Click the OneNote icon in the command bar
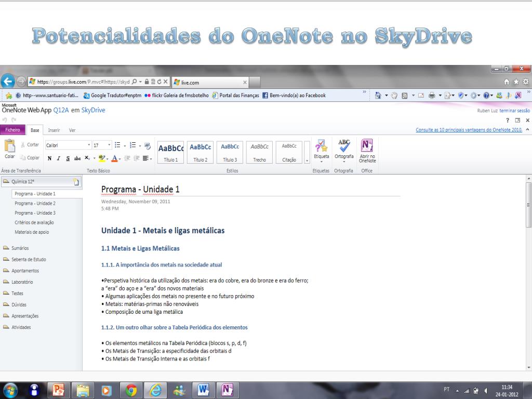 518,96
